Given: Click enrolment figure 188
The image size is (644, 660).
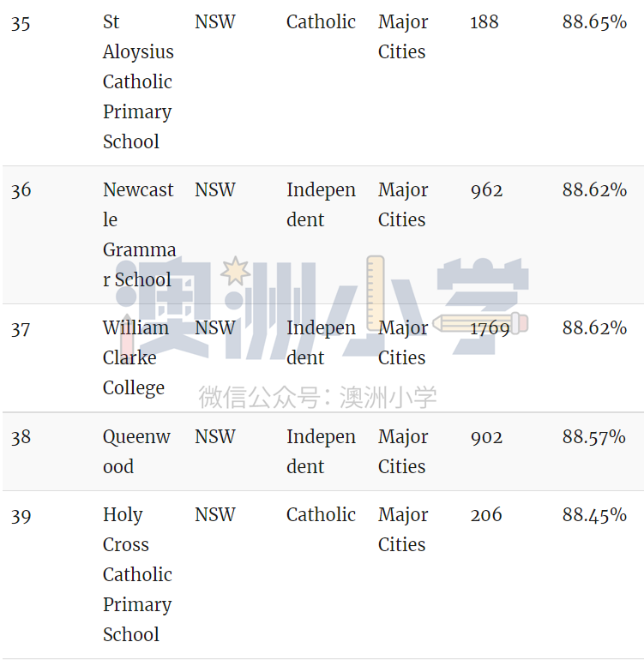Looking at the screenshot, I should [485, 22].
